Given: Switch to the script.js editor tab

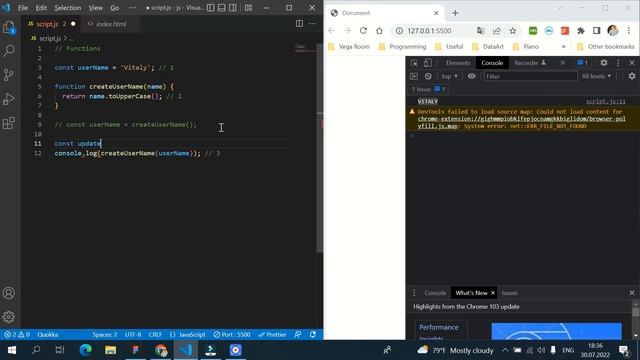Looking at the screenshot, I should tap(47, 24).
